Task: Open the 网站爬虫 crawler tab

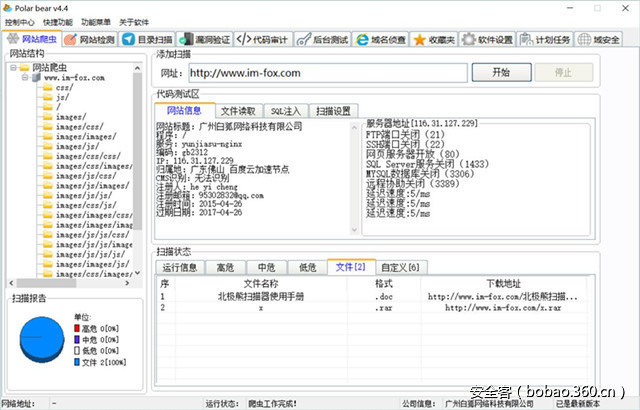Action: [32, 39]
